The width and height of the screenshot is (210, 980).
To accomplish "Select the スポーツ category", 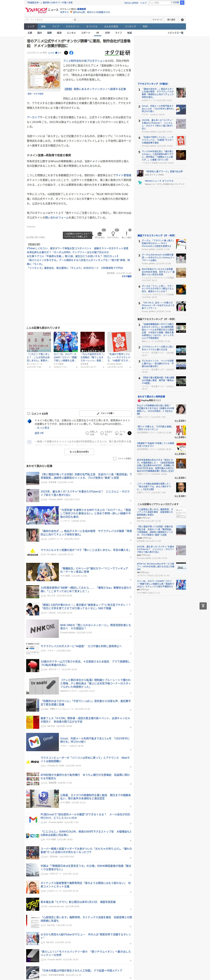I will tap(86, 33).
